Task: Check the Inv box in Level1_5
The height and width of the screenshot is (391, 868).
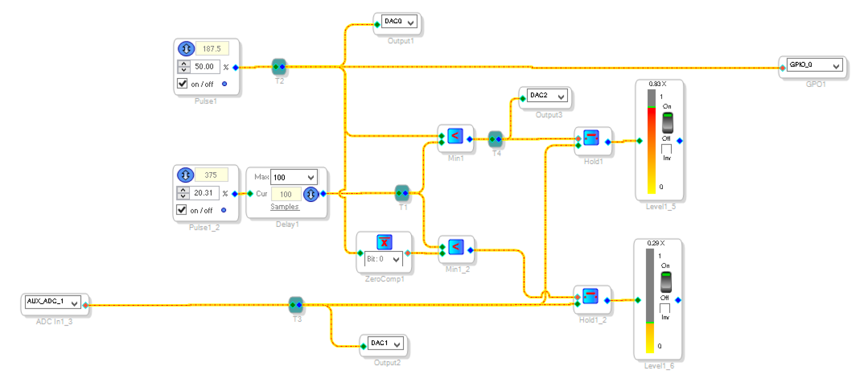Action: click(x=666, y=149)
